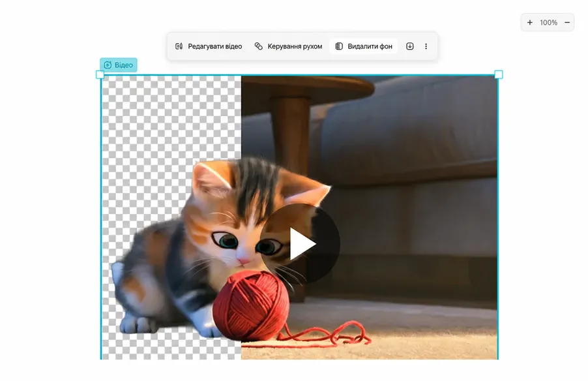Click the download icon in toolbar
Screen dimensions: 588x381
(410, 46)
